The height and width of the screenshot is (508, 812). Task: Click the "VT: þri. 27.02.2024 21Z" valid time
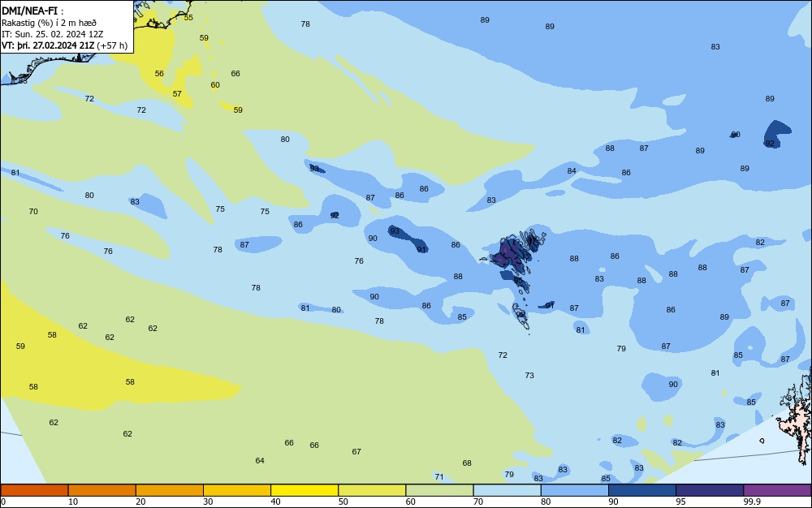(x=48, y=45)
